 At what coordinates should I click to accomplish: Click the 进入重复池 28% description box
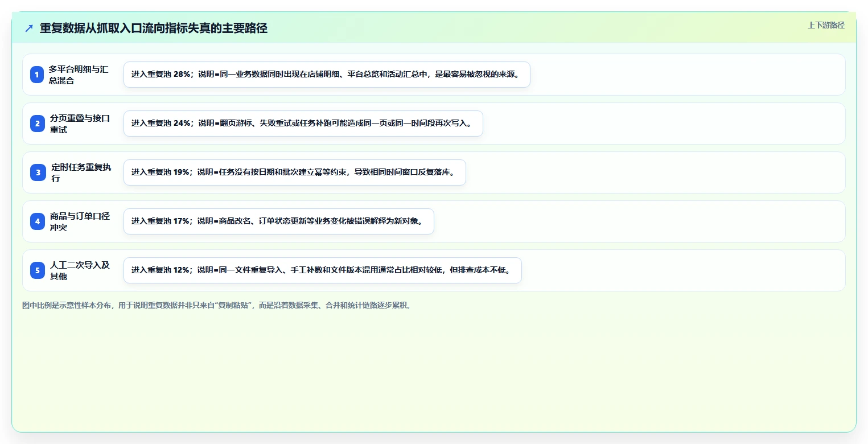(x=327, y=75)
